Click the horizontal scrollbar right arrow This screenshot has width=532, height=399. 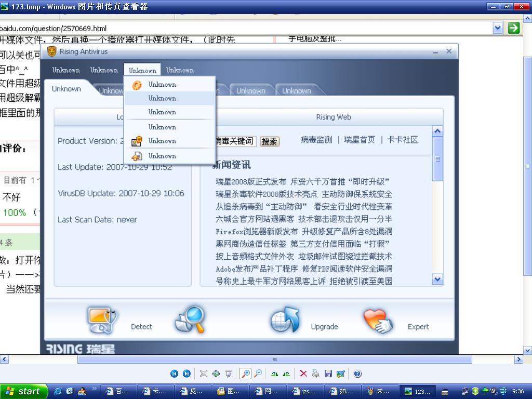click(518, 360)
